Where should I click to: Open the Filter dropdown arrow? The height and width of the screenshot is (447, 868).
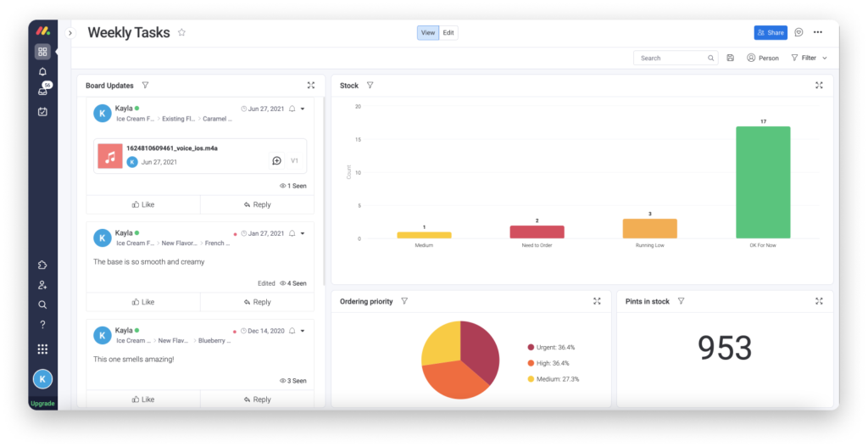(x=825, y=59)
